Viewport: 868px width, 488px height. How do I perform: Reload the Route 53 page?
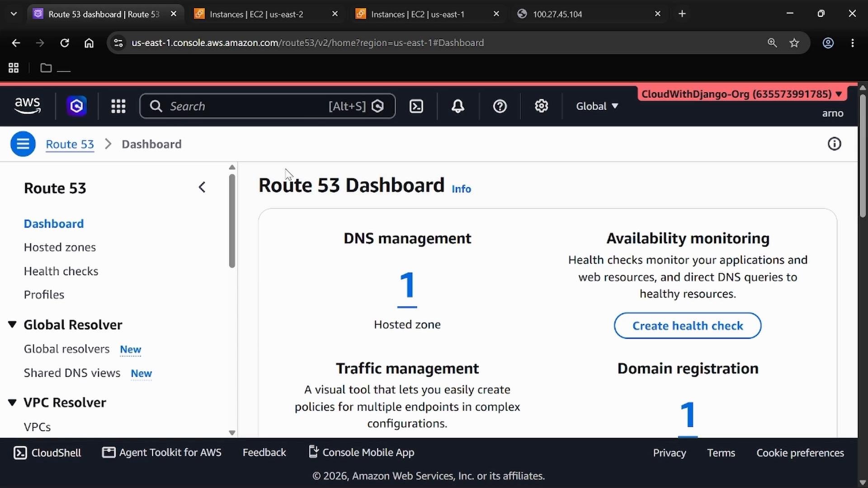tap(65, 43)
